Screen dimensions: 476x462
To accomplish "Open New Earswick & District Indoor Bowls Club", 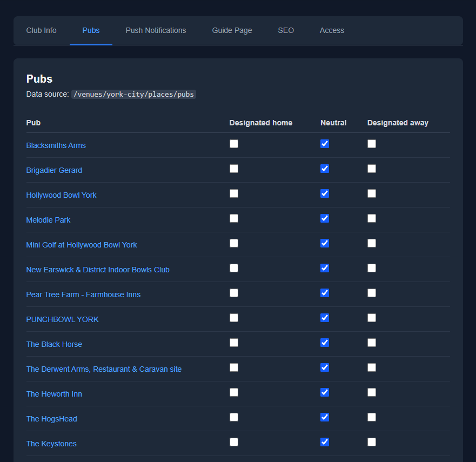I will pyautogui.click(x=98, y=270).
